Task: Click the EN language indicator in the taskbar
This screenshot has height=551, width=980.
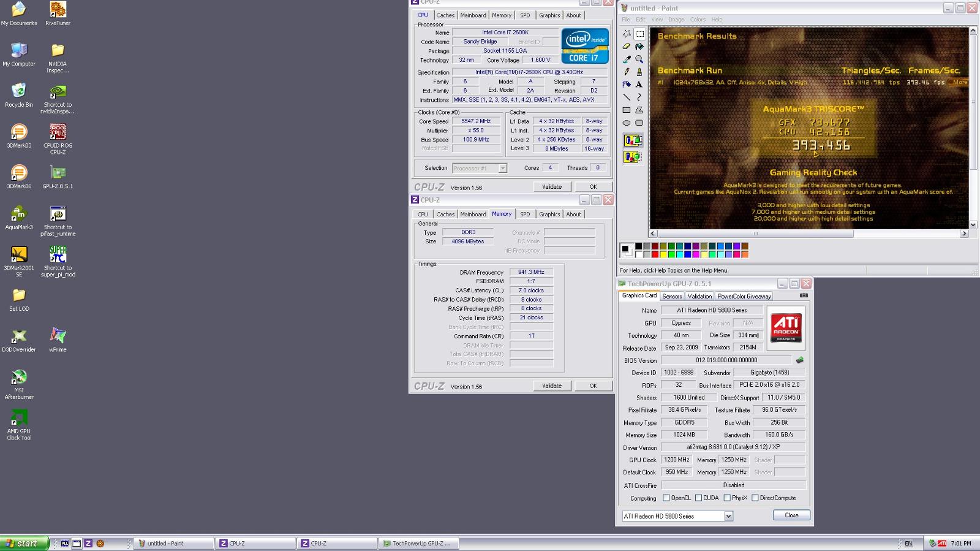Action: pyautogui.click(x=908, y=543)
